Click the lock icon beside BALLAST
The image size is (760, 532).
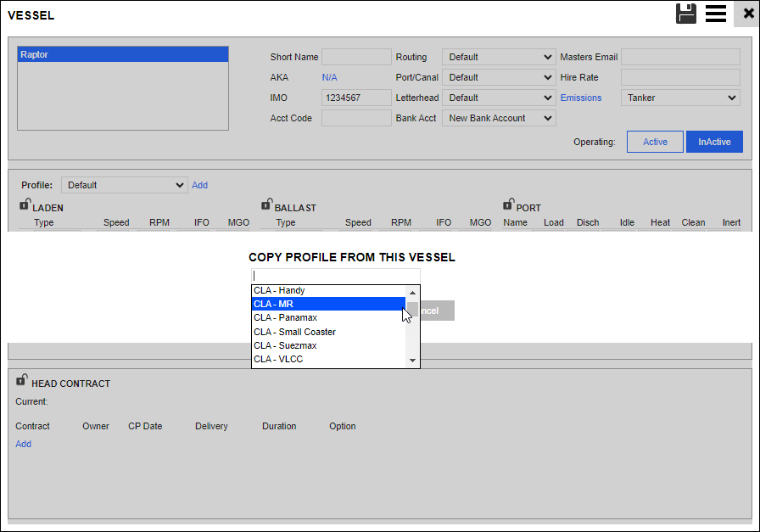click(x=266, y=204)
